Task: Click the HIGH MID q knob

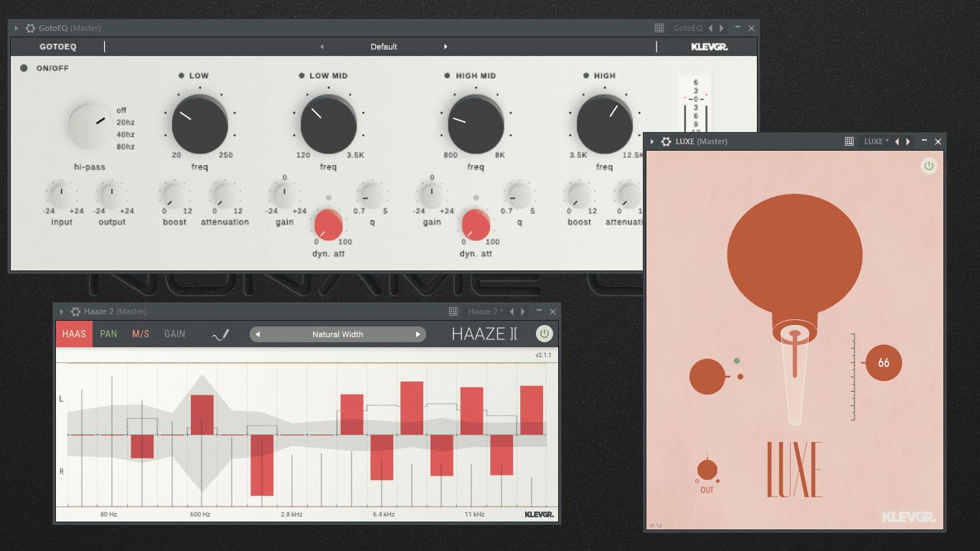Action: pyautogui.click(x=518, y=194)
